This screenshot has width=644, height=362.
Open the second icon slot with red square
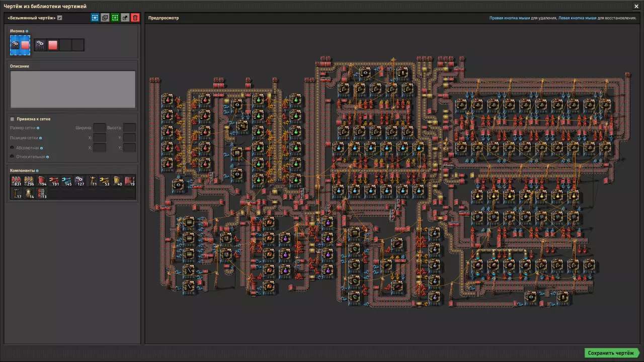[53, 45]
